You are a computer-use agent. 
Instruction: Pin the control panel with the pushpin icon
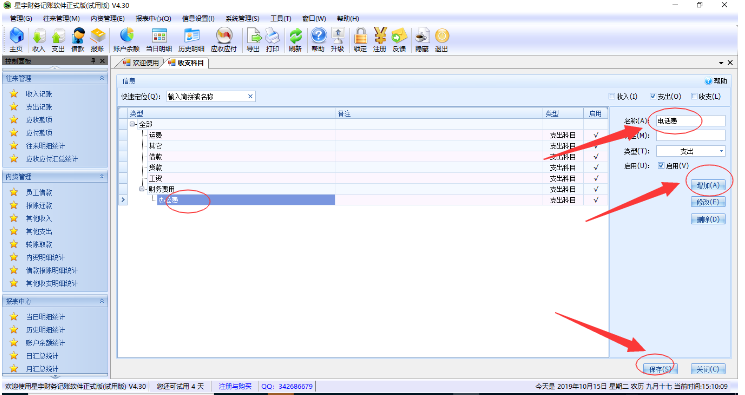94,61
